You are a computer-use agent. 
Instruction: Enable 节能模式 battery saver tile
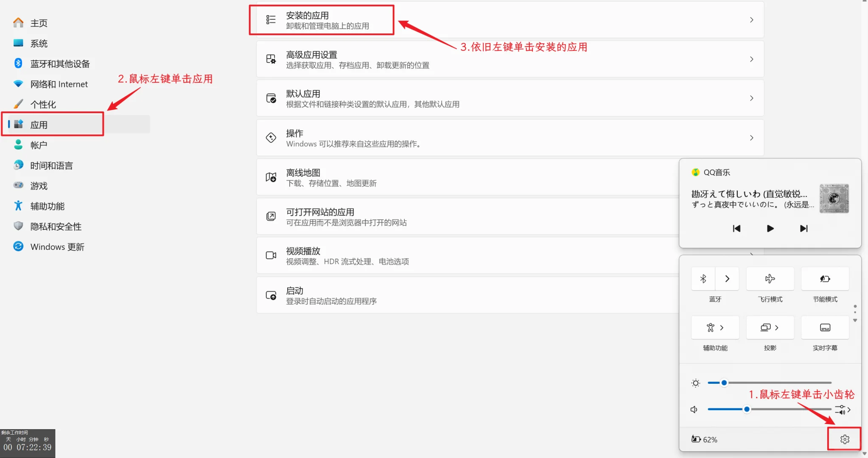point(824,279)
